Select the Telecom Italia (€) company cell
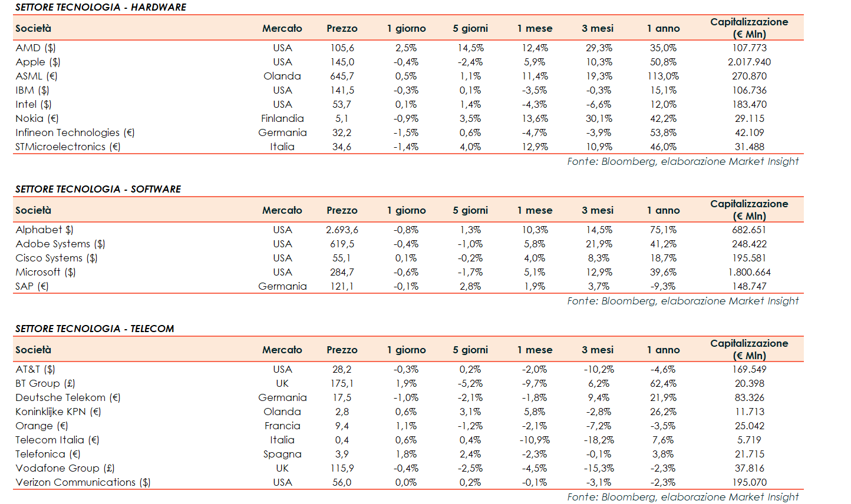Viewport: 851px width, 504px height. (x=57, y=440)
